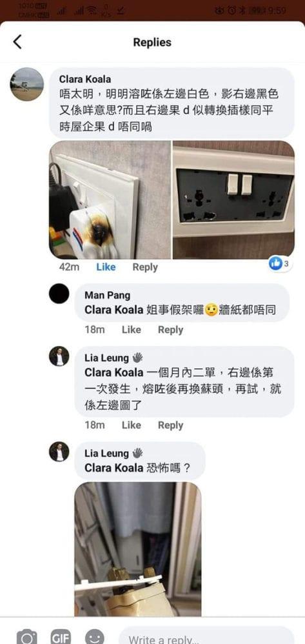Open black wall socket photo
The height and width of the screenshot is (644, 305).
point(233,200)
